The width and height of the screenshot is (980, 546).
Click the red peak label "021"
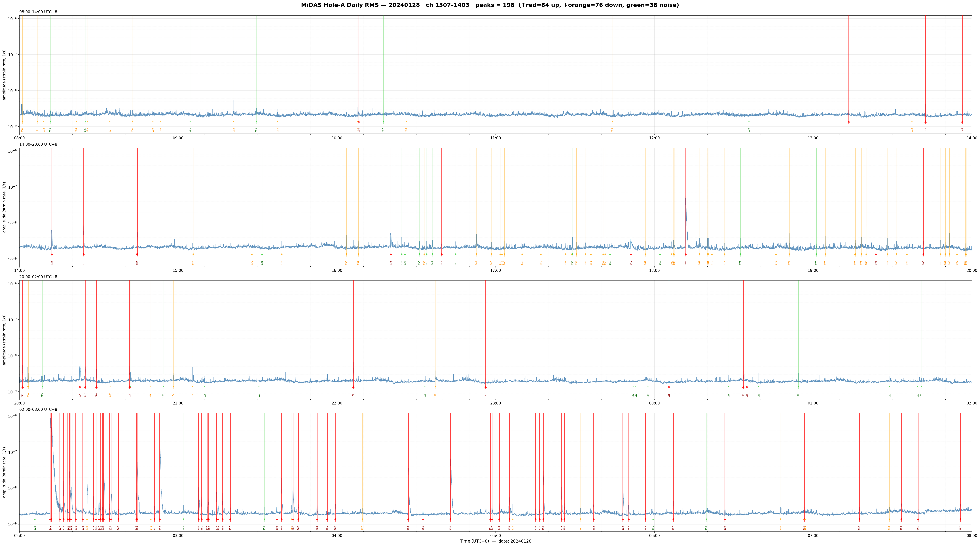point(849,130)
